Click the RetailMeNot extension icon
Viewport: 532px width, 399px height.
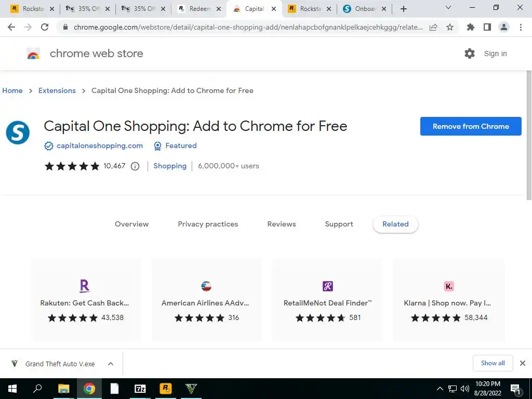click(x=328, y=286)
